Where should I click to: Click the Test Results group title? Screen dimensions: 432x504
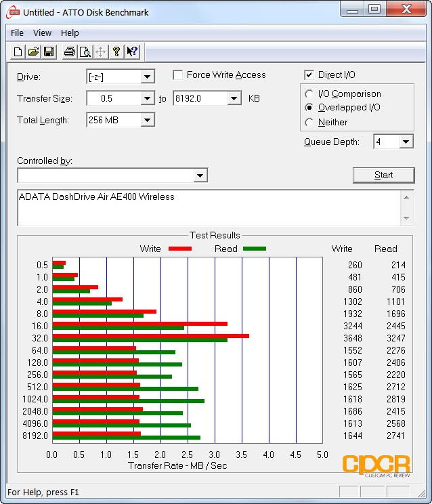pyautogui.click(x=215, y=235)
